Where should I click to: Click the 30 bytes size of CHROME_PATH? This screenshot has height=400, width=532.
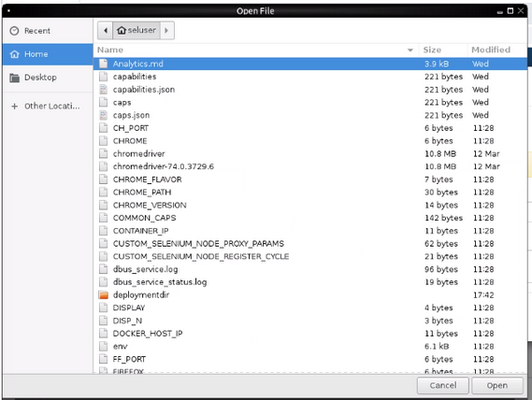441,193
